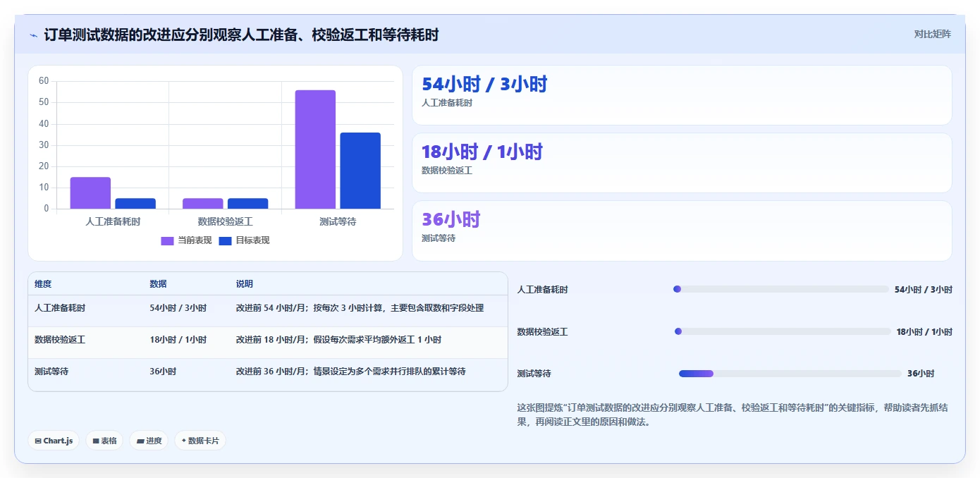Click the blue 人工准备耗时 chart bar
This screenshot has width=980, height=478.
pos(135,204)
